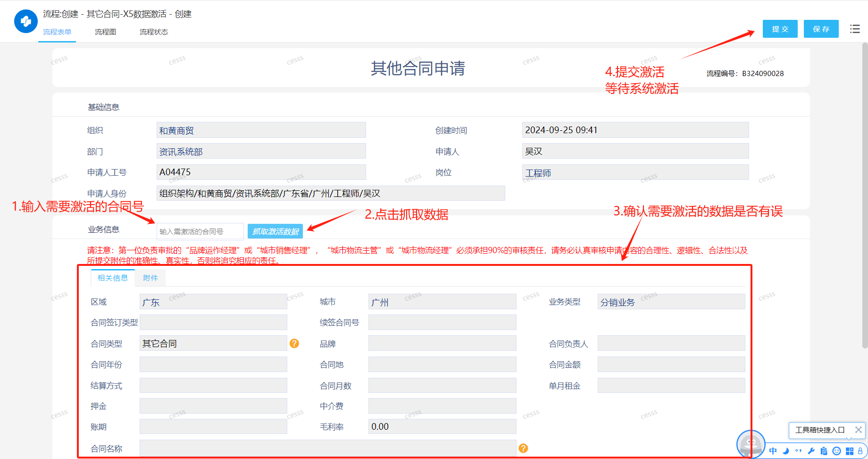Click the 单月租金 field
The image size is (868, 459).
671,385
